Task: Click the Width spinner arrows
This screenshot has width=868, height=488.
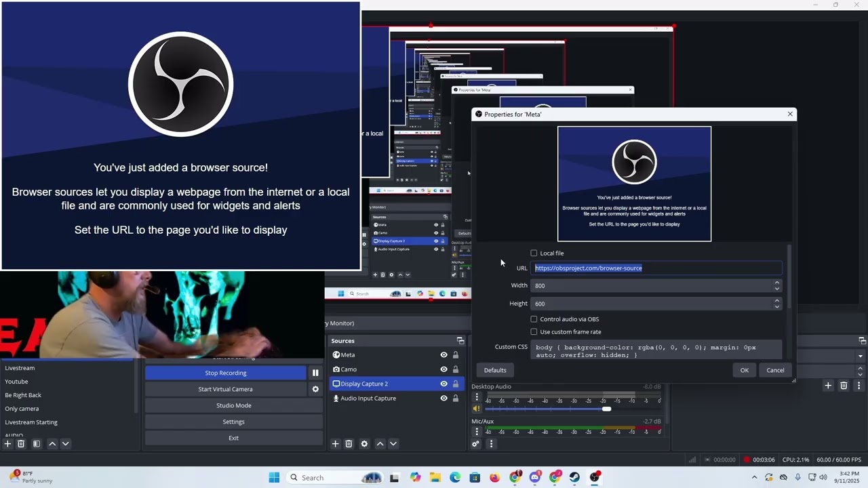Action: coord(777,286)
